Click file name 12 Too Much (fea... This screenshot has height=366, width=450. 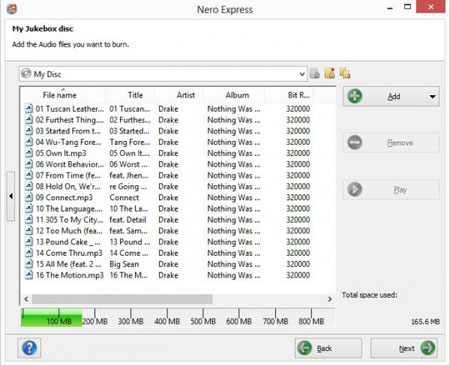69,231
